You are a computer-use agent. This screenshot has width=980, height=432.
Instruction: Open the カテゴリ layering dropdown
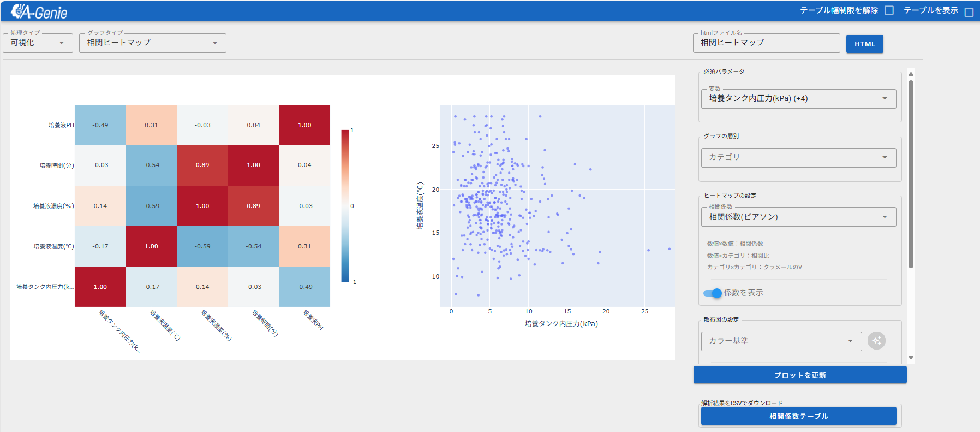(x=798, y=157)
